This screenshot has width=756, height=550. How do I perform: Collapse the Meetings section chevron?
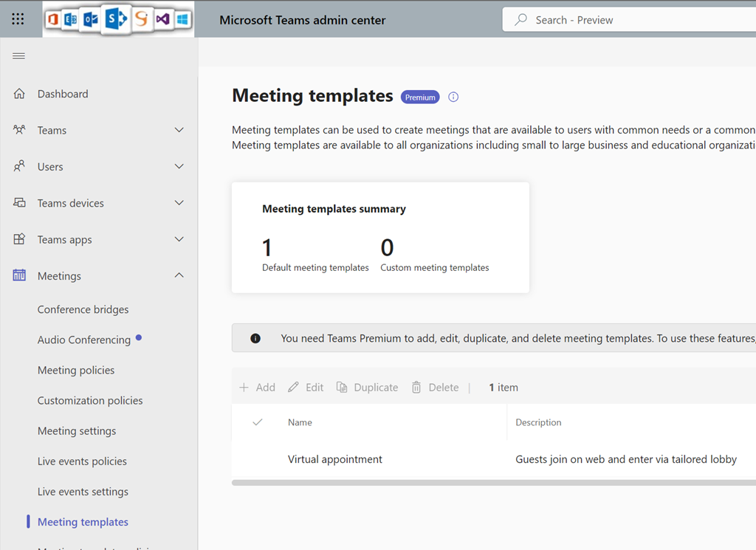tap(179, 275)
